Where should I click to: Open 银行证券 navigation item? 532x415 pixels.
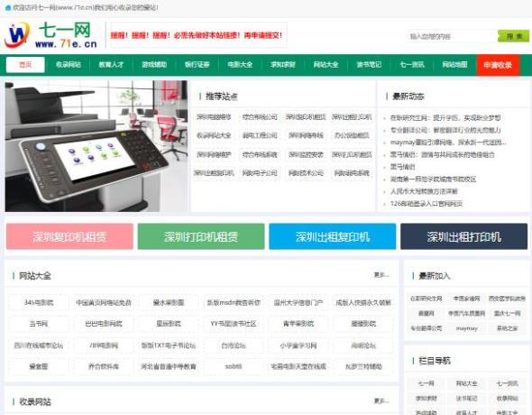[197, 64]
